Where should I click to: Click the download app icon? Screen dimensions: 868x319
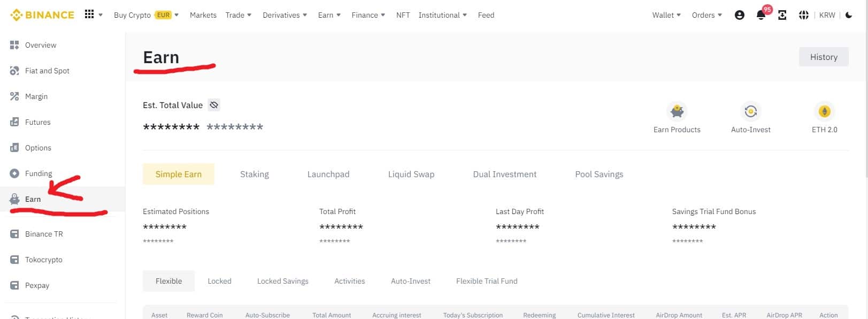tap(782, 15)
